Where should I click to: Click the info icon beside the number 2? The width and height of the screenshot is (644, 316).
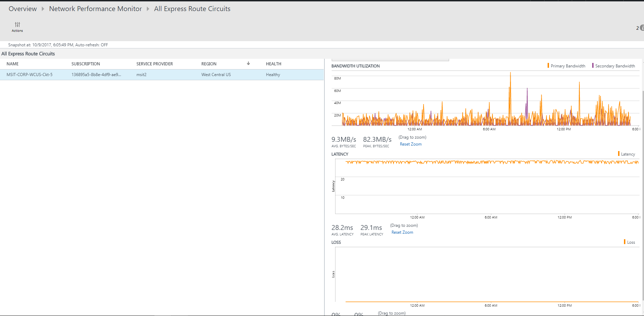[x=642, y=28]
